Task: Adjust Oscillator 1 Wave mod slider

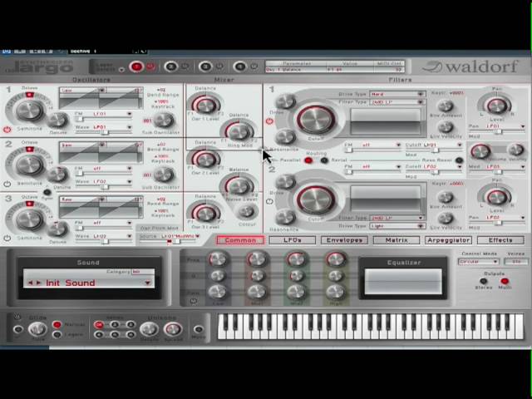Action: (x=103, y=132)
